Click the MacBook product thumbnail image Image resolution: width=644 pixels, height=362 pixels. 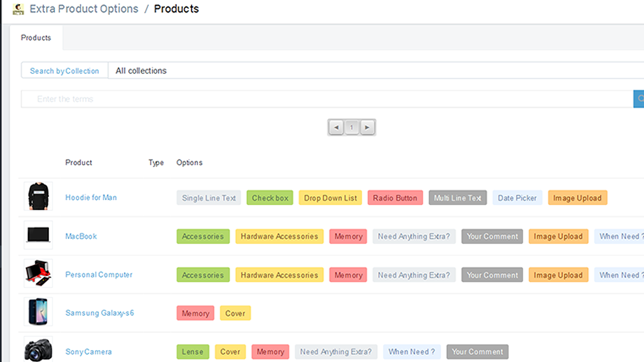click(38, 235)
